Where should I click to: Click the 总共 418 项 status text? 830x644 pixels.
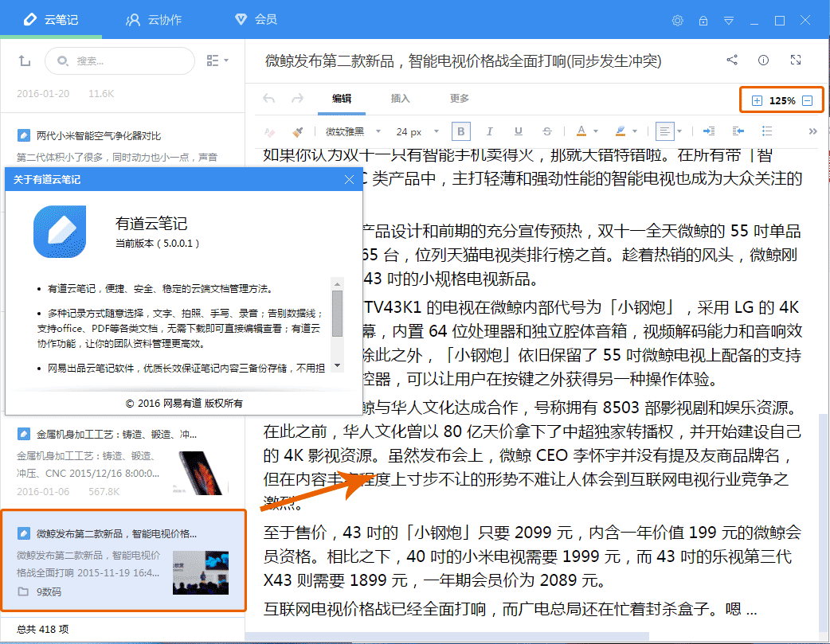[x=43, y=629]
